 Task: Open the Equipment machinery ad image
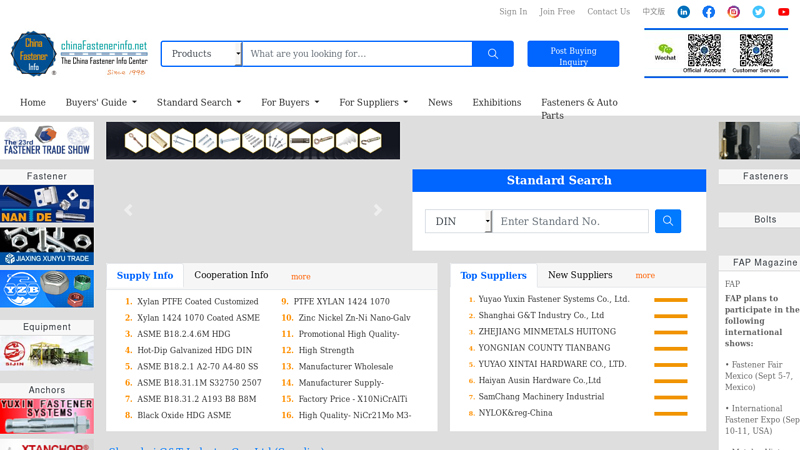click(47, 352)
